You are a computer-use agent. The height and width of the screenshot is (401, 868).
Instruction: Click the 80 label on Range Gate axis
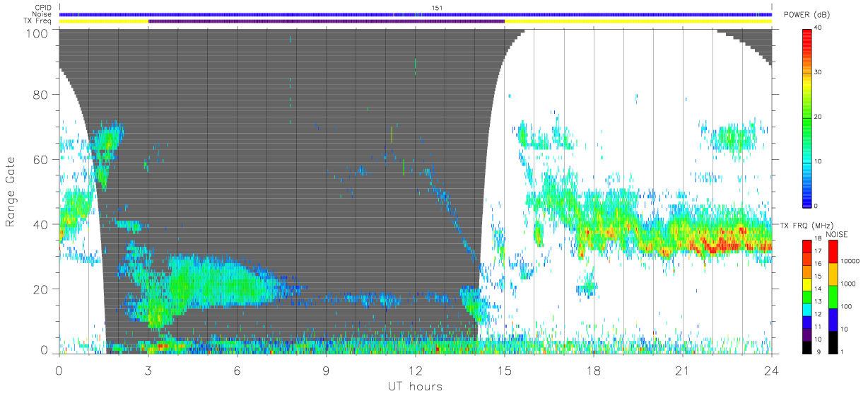40,95
